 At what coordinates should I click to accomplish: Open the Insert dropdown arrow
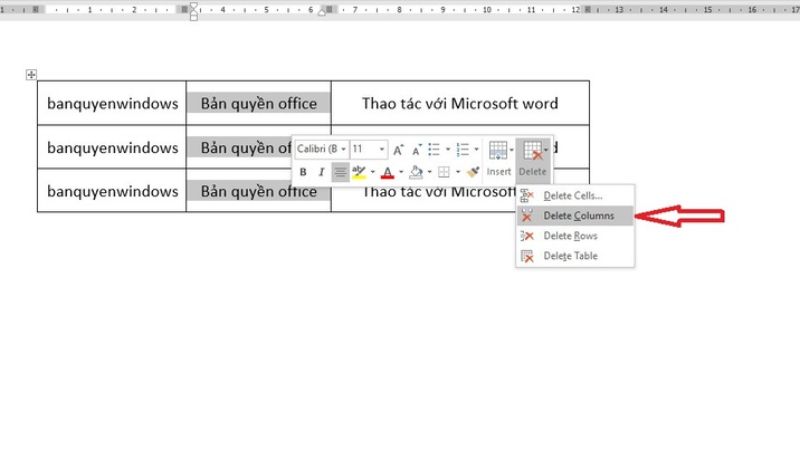[x=511, y=150]
